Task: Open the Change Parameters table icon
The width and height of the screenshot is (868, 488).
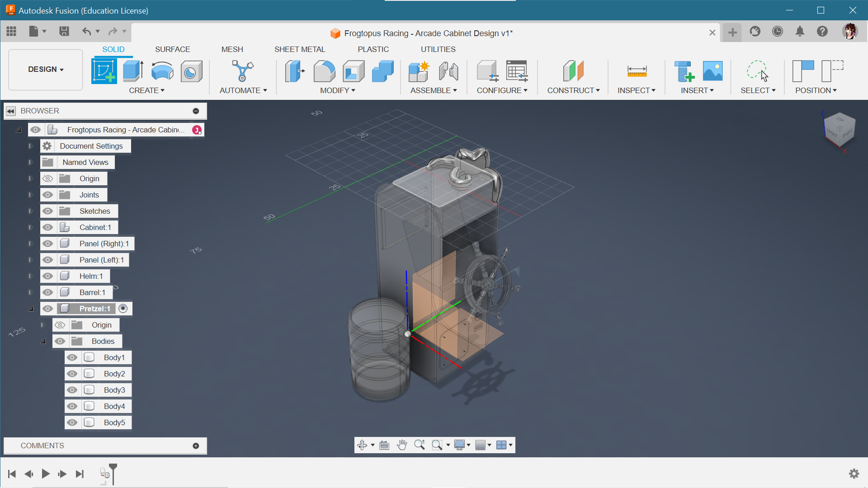Action: coord(517,71)
